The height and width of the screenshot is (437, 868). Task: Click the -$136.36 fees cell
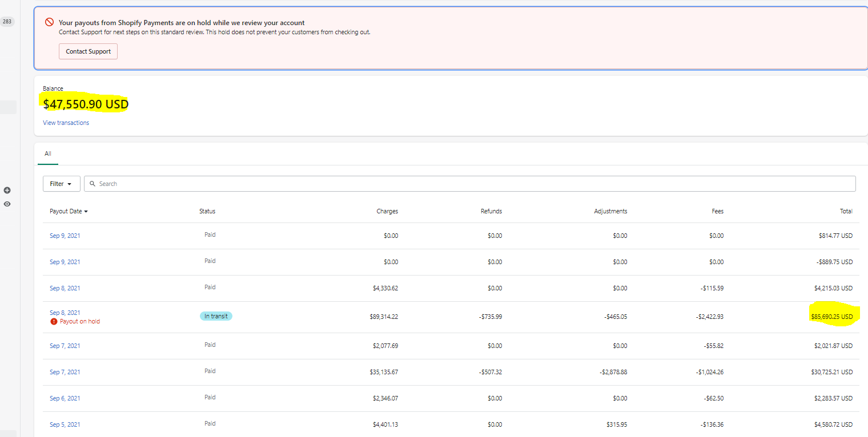pos(712,424)
